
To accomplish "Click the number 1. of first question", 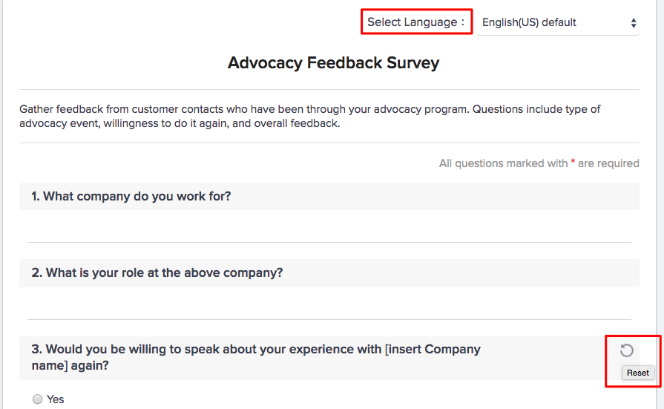I will point(36,196).
